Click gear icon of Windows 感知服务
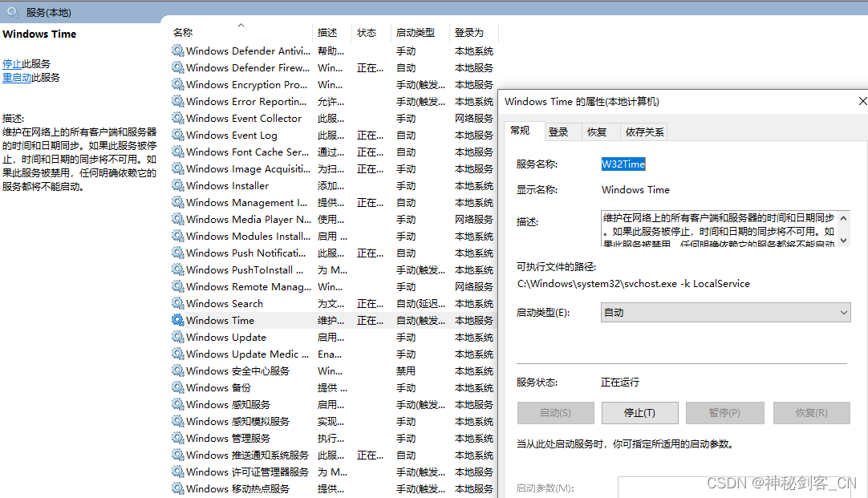This screenshot has width=868, height=498. [x=178, y=404]
